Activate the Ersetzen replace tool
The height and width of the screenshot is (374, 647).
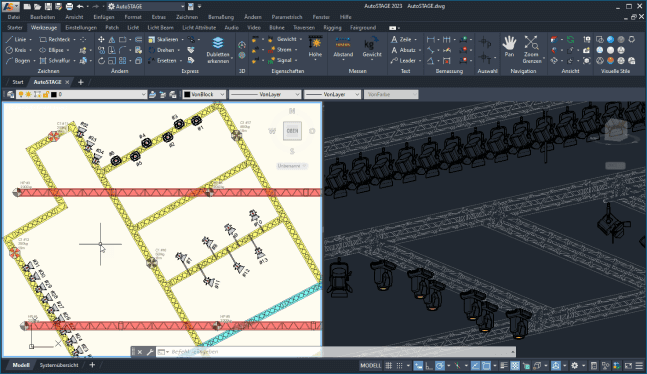[162, 61]
